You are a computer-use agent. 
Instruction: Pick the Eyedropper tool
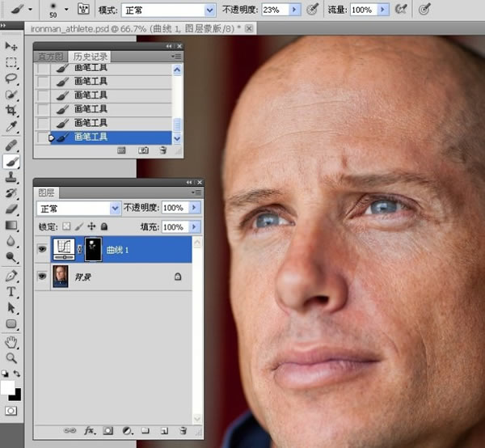click(x=11, y=127)
